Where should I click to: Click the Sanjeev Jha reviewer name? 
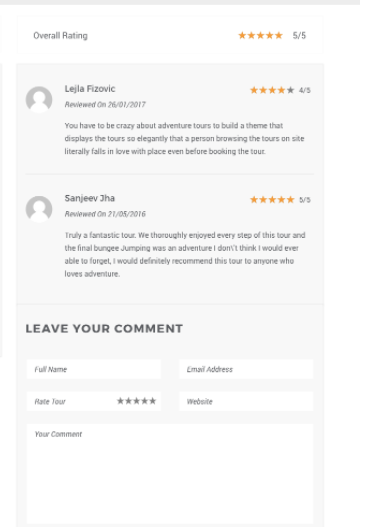tap(90, 198)
